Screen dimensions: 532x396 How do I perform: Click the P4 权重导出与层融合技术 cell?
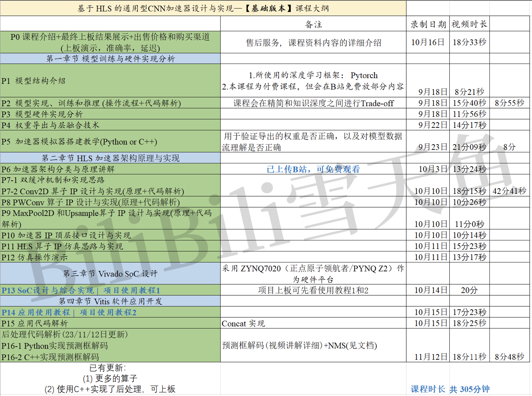click(110, 125)
